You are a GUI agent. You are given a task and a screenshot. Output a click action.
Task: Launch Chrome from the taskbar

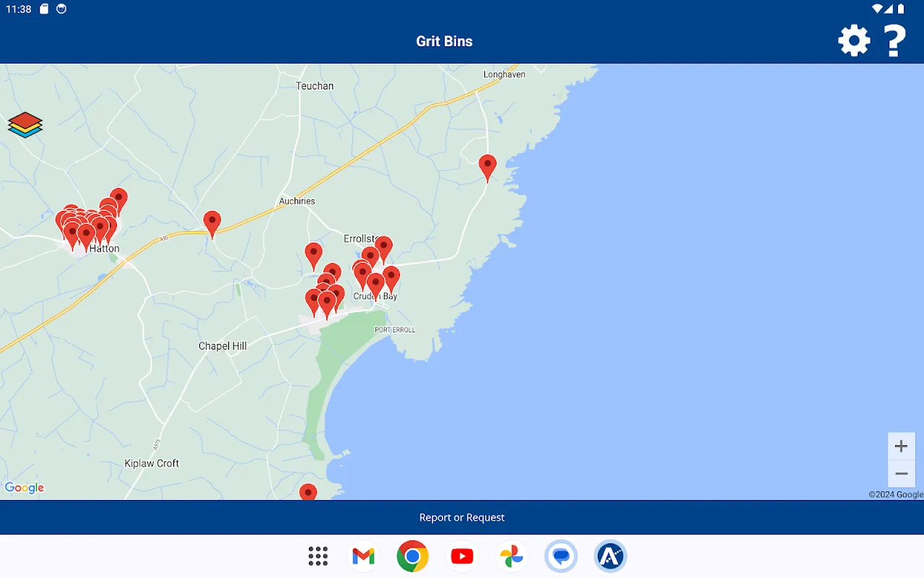click(x=412, y=556)
